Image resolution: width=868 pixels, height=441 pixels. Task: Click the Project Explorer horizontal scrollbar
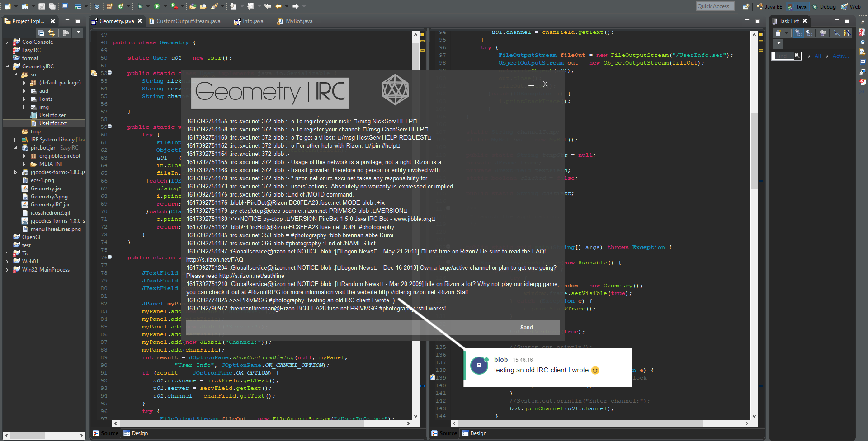[44, 436]
